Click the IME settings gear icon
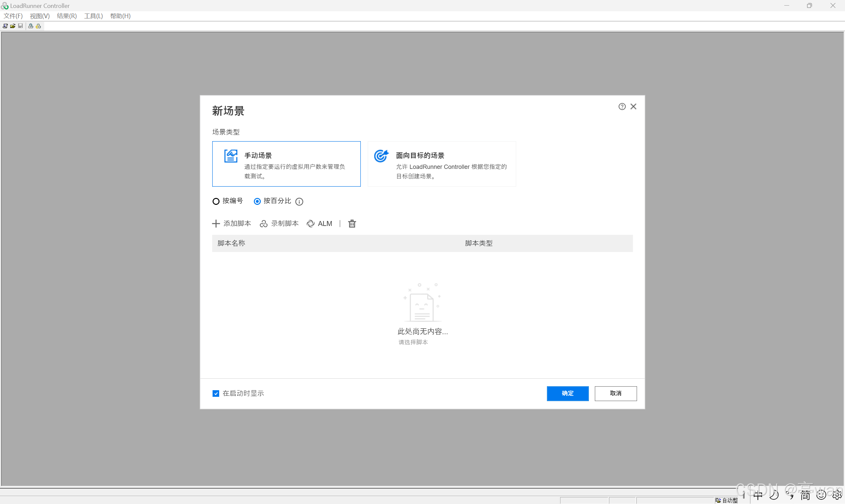The image size is (845, 504). pyautogui.click(x=837, y=495)
